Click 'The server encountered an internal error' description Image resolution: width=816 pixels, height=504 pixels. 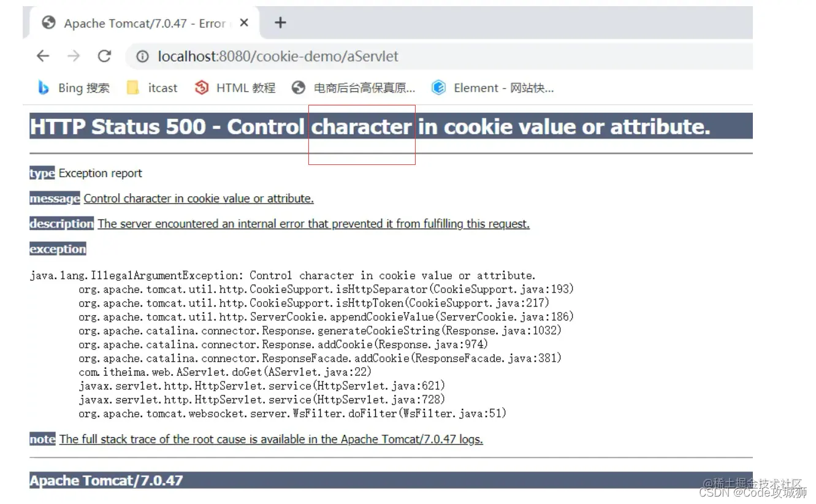[x=313, y=224]
